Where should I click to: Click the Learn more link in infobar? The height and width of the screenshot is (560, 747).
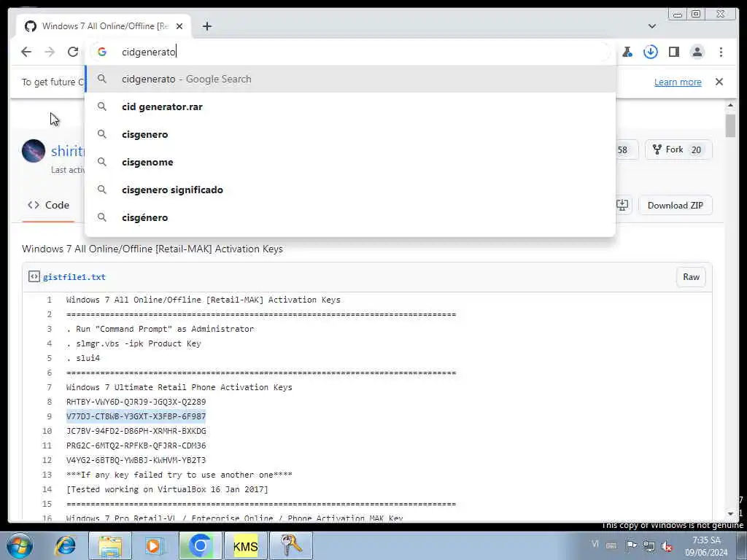678,82
